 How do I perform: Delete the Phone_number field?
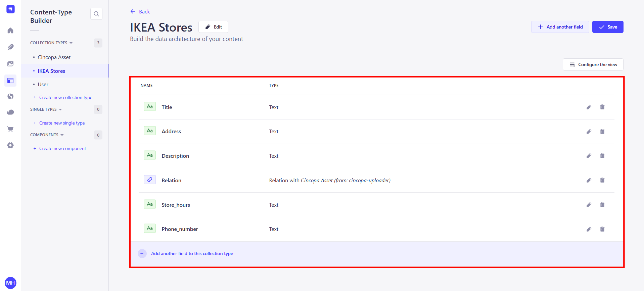[602, 229]
